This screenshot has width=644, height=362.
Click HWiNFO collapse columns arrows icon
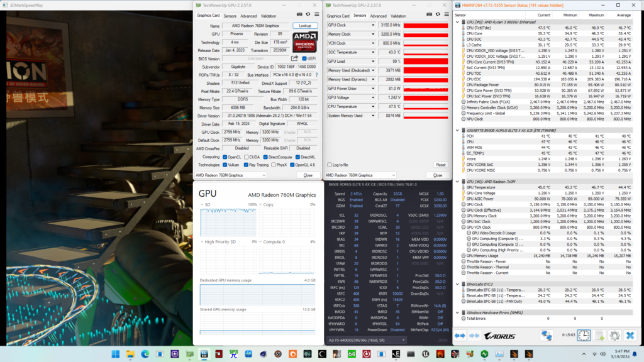474,336
